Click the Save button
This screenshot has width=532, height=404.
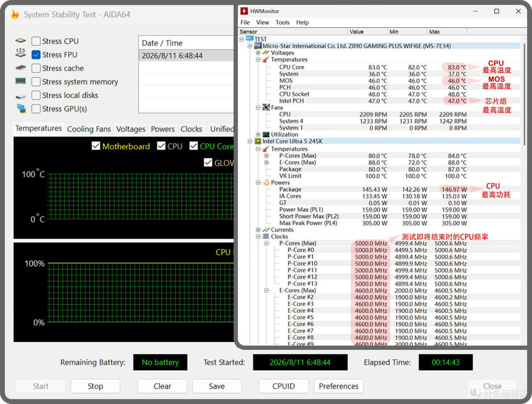click(217, 386)
